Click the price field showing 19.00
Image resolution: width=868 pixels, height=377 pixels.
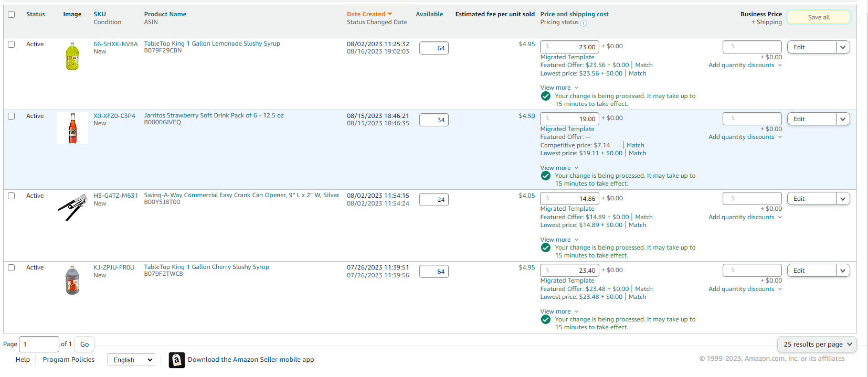coord(570,119)
